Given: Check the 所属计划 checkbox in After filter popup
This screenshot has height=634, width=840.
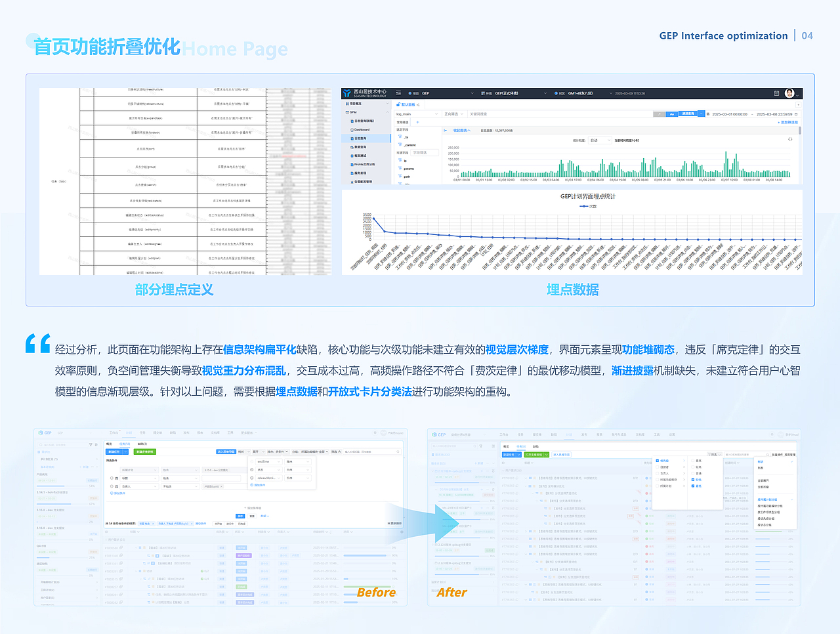Looking at the screenshot, I should 658,486.
